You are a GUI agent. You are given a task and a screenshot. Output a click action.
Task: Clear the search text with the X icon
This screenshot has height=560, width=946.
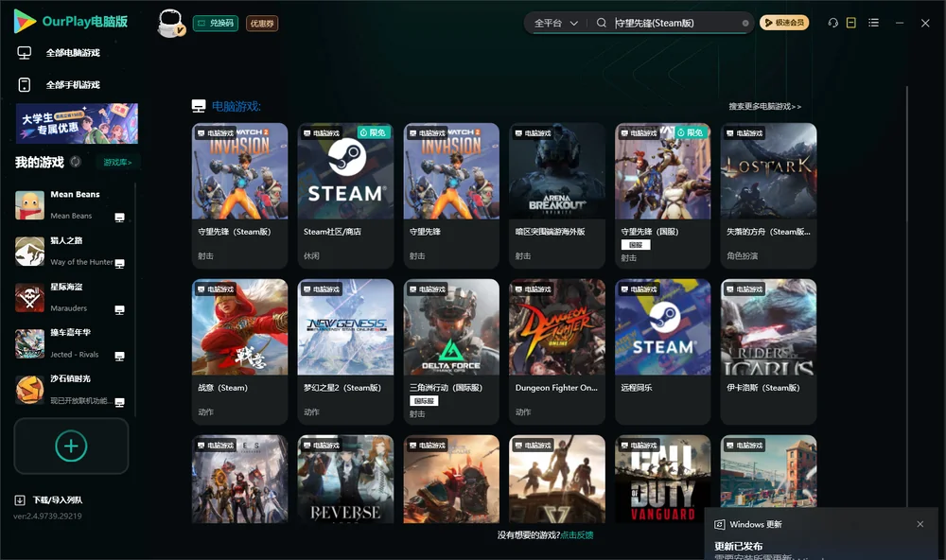click(745, 23)
